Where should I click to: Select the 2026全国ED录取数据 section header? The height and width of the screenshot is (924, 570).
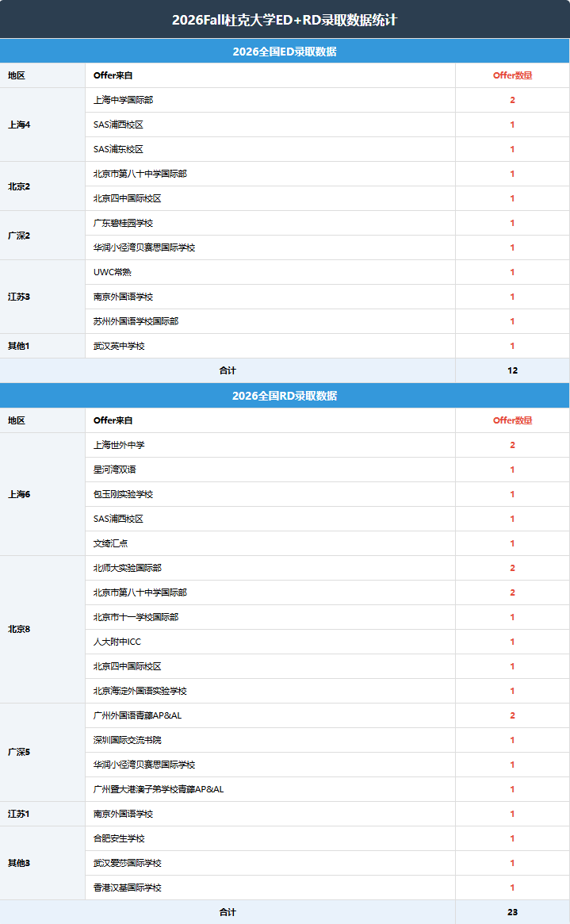coord(285,52)
